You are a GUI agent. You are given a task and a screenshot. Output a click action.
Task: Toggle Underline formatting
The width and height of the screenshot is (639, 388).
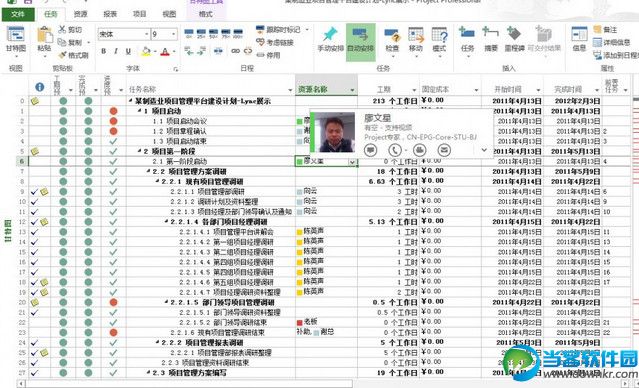click(x=128, y=51)
